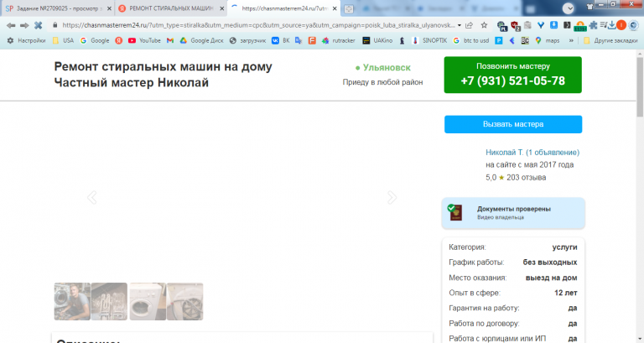The height and width of the screenshot is (343, 644).
Task: Open the orange profile avatar
Action: point(621,25)
